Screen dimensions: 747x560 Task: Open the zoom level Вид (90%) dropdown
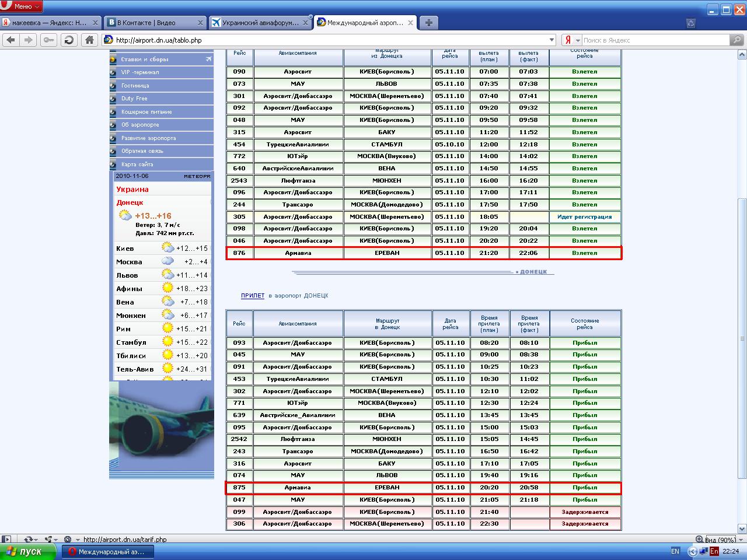(x=720, y=540)
